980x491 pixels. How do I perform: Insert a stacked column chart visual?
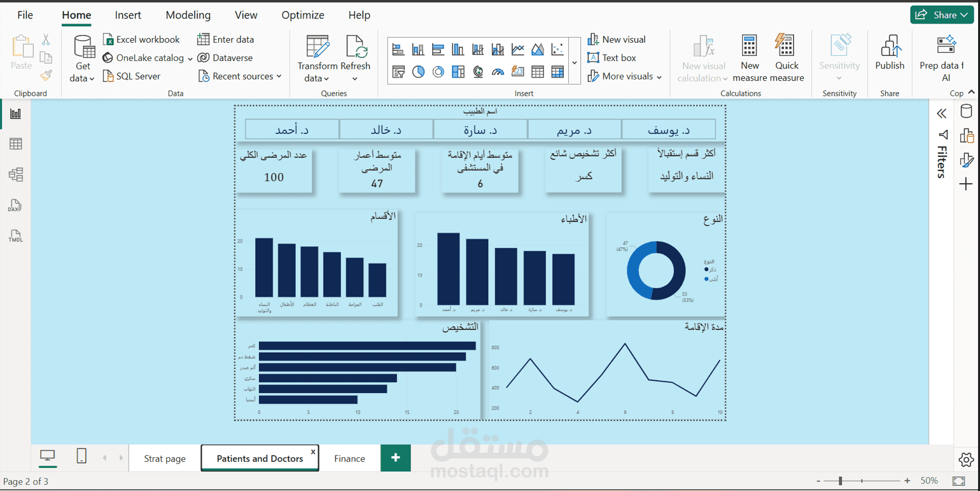[x=418, y=49]
